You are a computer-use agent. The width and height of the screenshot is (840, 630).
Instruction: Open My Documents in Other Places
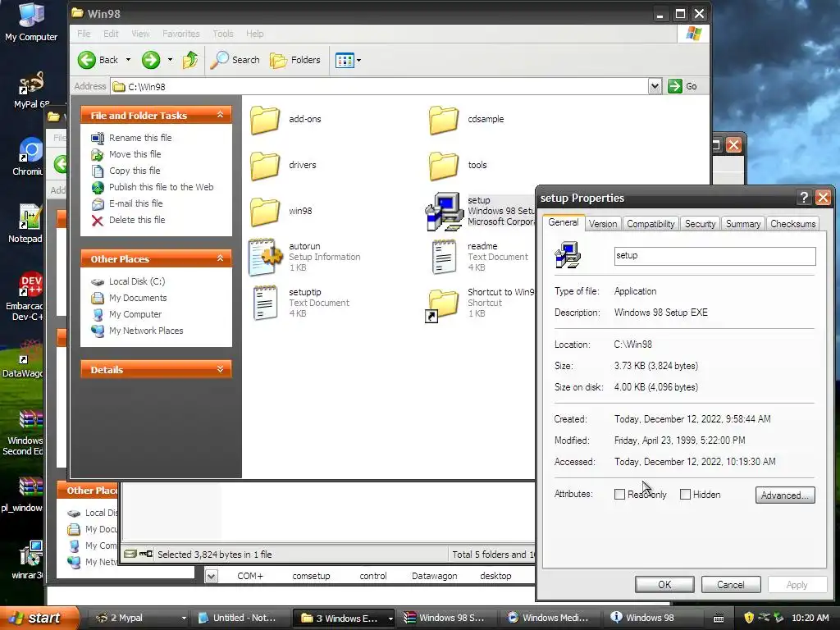tap(138, 298)
